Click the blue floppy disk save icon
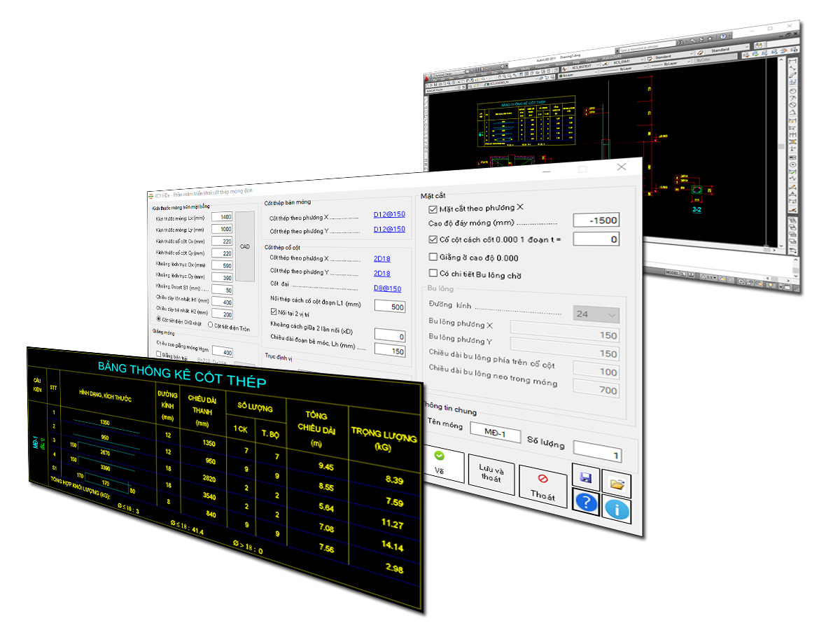 pyautogui.click(x=586, y=478)
